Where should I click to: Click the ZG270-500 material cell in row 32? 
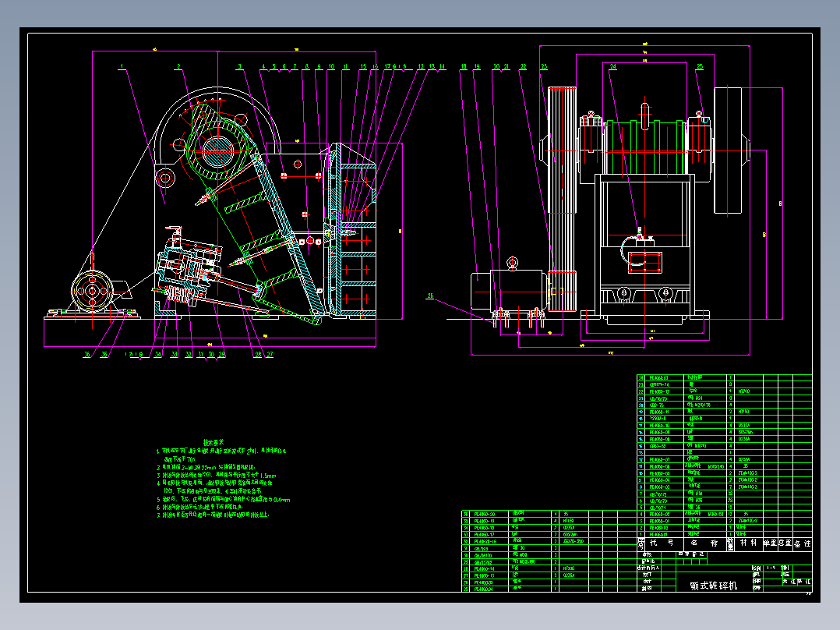tap(574, 541)
